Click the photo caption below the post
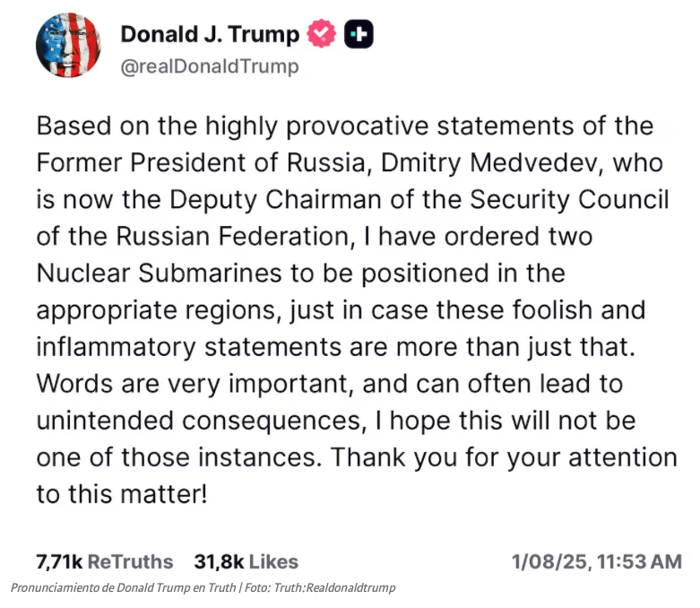The image size is (700, 608). (203, 587)
